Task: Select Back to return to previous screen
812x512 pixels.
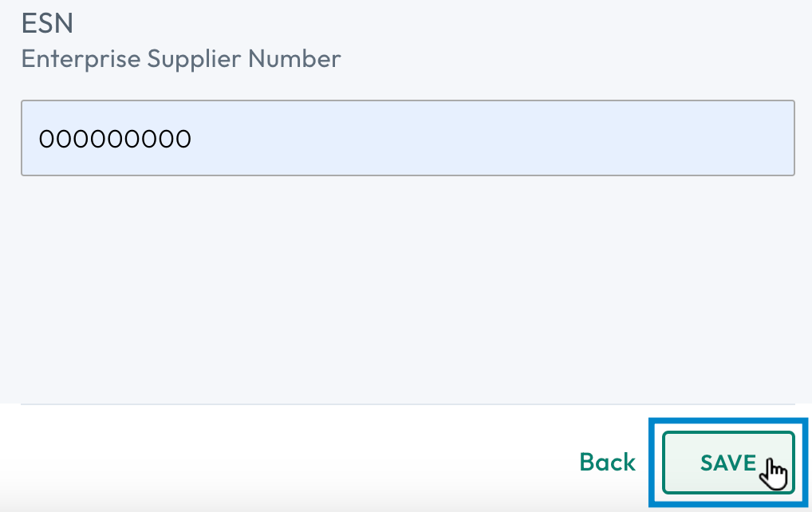Action: (607, 463)
